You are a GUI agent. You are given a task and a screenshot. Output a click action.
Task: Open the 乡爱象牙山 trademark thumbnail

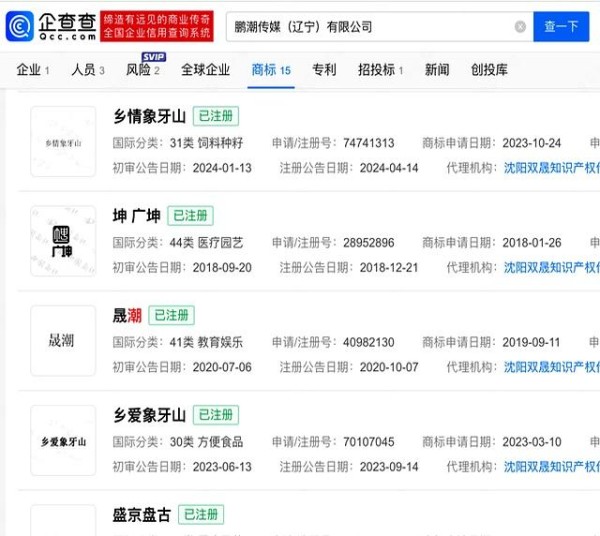[x=63, y=440]
